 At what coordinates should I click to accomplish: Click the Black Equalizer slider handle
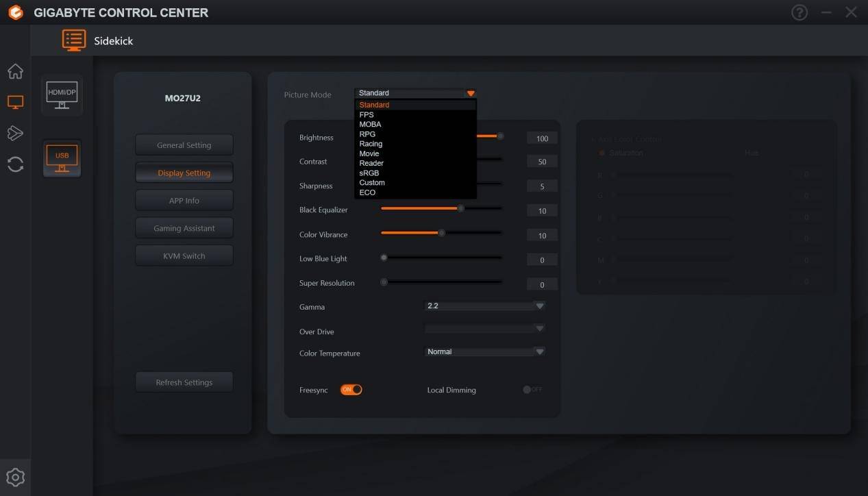[460, 208]
